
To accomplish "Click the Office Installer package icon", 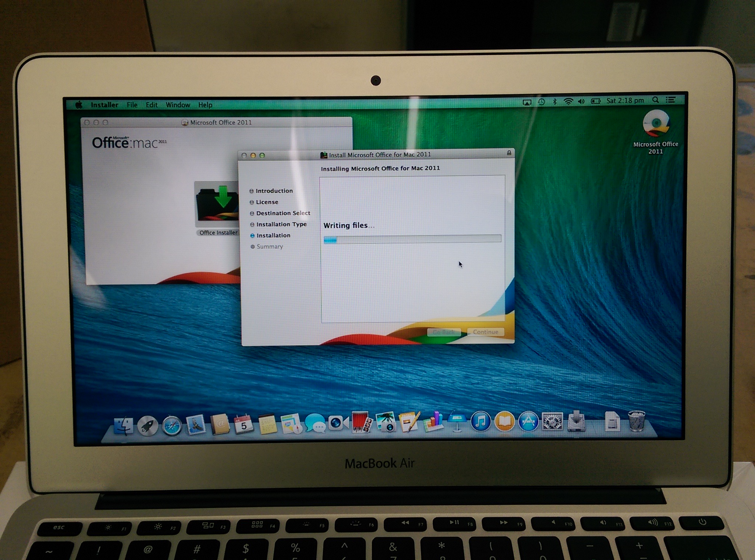I will point(218,204).
